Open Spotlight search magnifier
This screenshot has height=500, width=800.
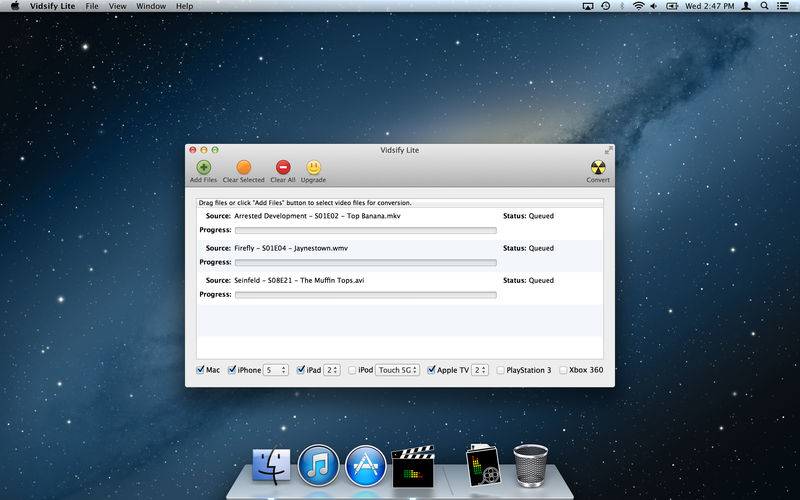click(x=764, y=6)
